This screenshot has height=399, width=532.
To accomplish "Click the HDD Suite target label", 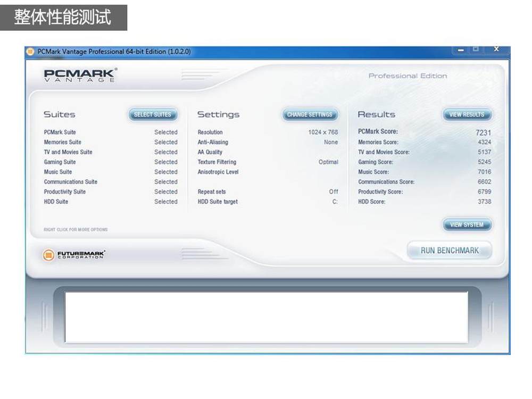I will click(218, 202).
